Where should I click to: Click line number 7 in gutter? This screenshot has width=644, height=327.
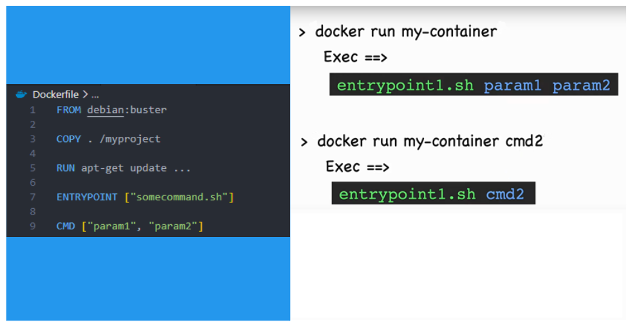tap(32, 197)
